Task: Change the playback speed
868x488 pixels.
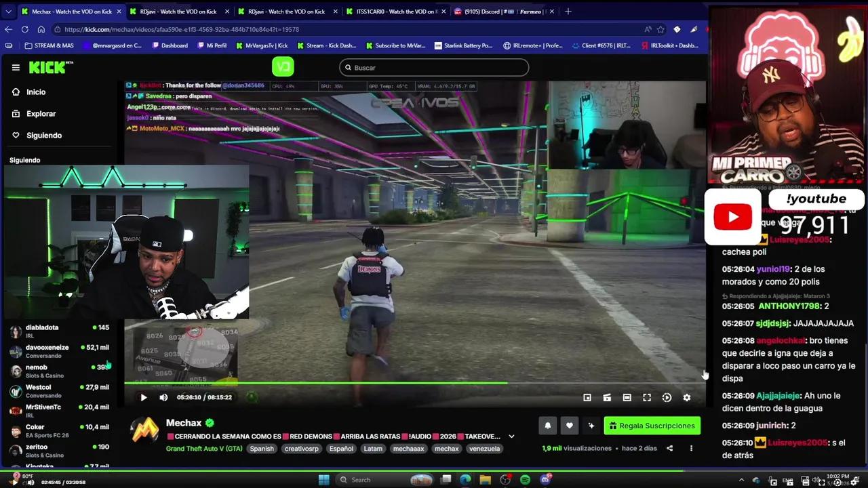Action: pos(667,398)
